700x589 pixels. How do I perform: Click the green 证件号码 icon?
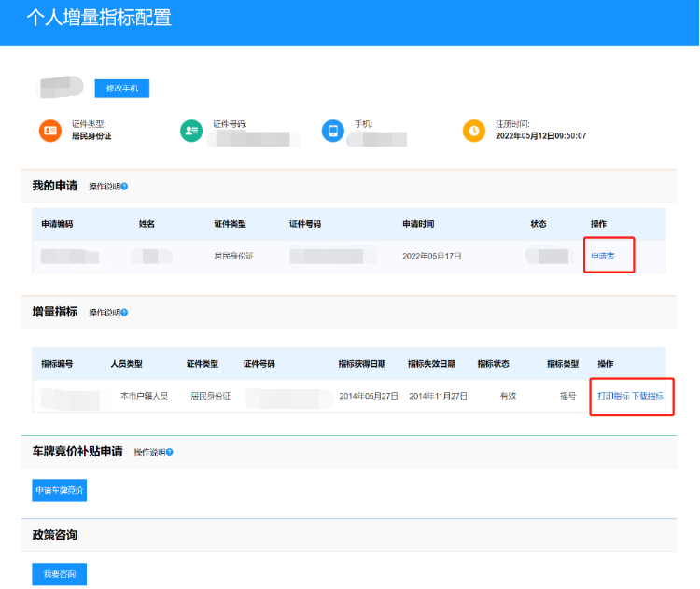[x=190, y=131]
